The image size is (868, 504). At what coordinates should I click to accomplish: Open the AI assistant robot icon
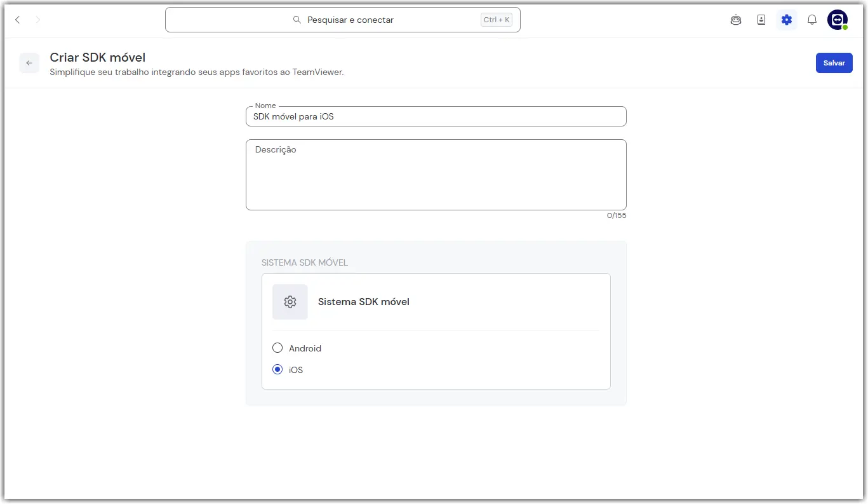coord(736,20)
